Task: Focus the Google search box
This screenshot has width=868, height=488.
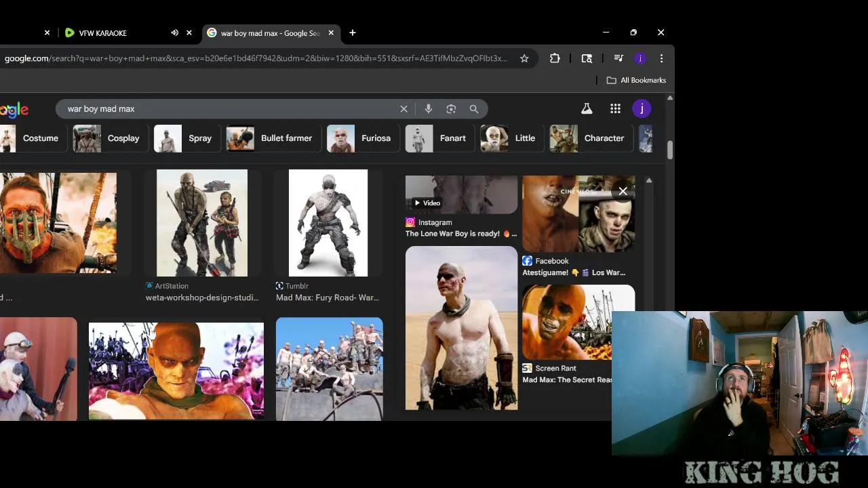Action: [231, 109]
